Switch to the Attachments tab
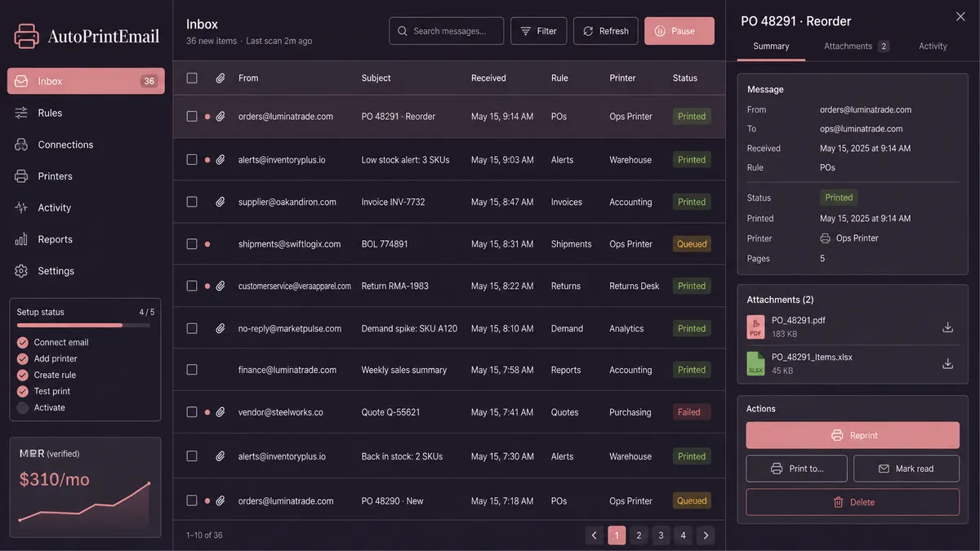Screen dimensions: 980x551 pos(857,47)
